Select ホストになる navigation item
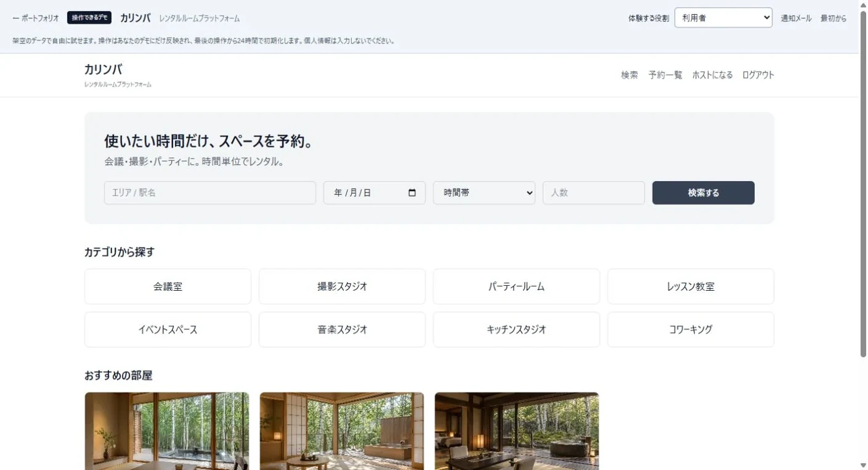868x470 pixels. click(x=712, y=75)
